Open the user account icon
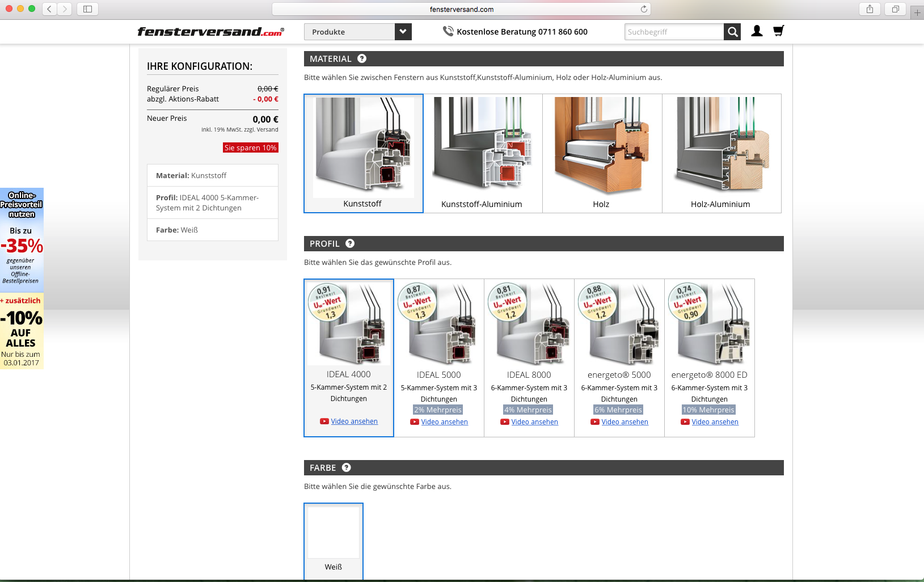 pyautogui.click(x=757, y=31)
